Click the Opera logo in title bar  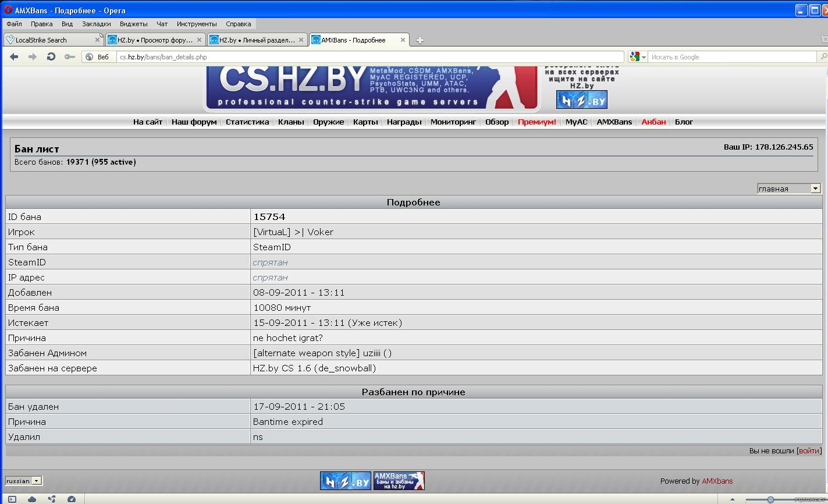click(x=8, y=10)
